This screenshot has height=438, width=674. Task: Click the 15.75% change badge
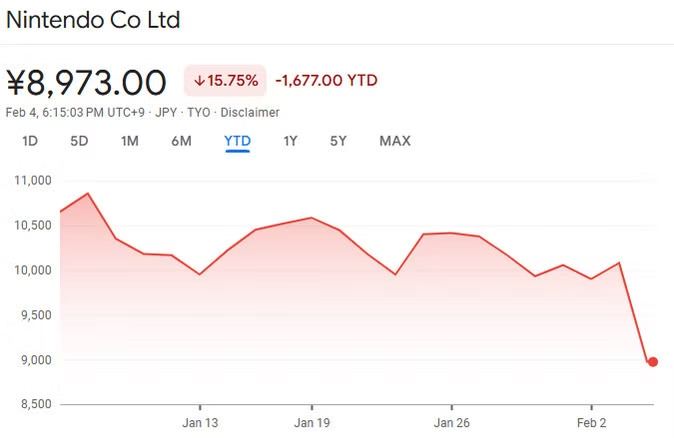coord(224,81)
